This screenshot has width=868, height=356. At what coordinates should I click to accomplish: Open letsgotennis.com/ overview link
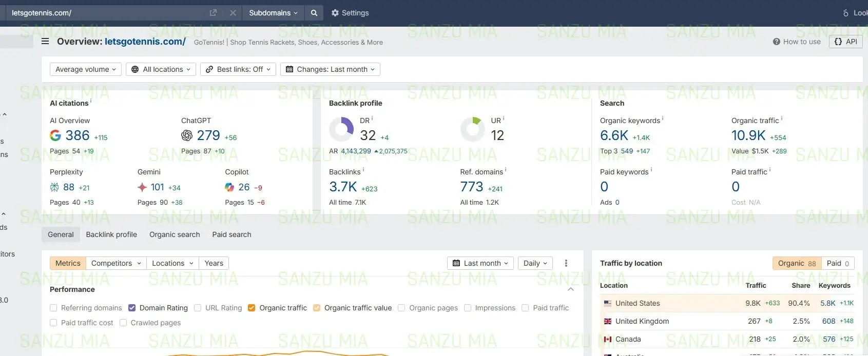pos(145,42)
